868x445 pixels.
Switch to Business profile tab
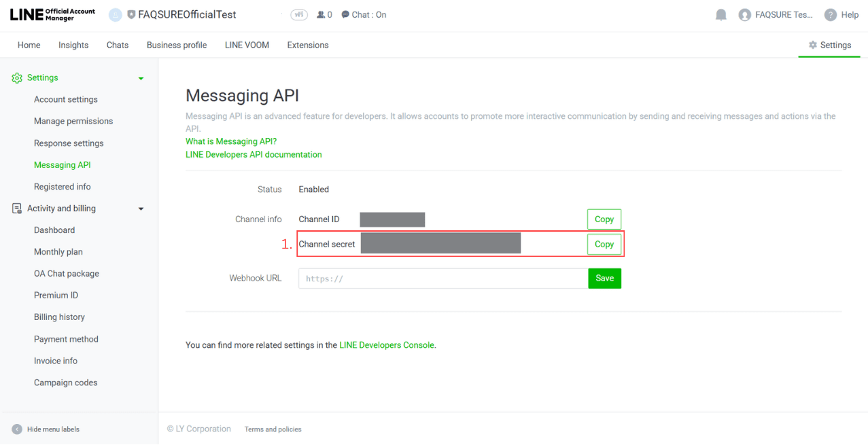pyautogui.click(x=177, y=45)
